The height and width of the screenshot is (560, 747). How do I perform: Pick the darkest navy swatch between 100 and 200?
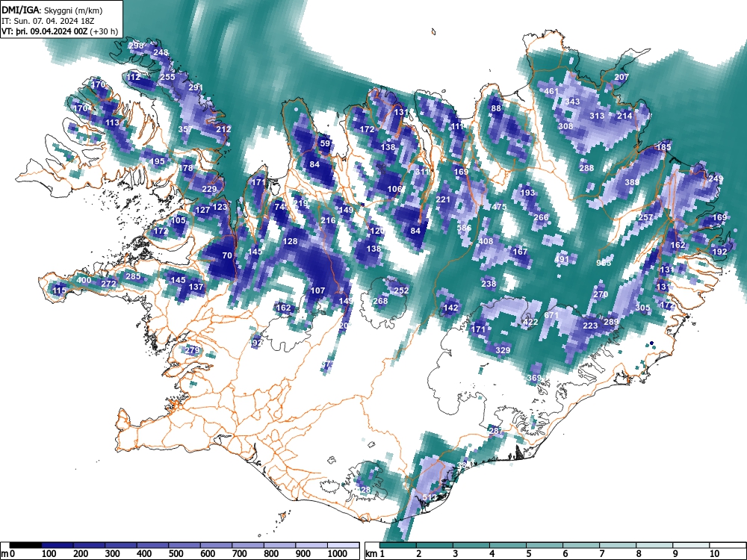pyautogui.click(x=58, y=545)
